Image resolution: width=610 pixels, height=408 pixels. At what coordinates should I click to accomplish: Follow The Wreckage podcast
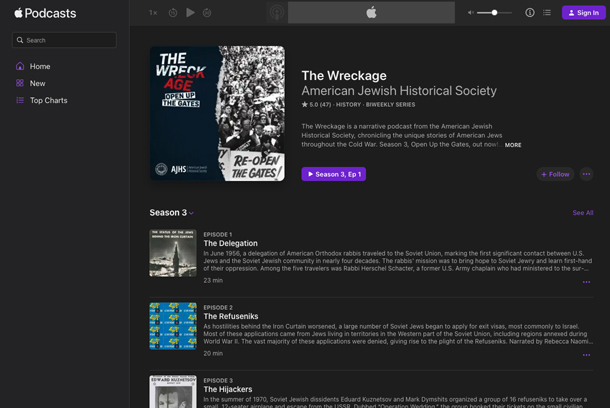pyautogui.click(x=555, y=174)
